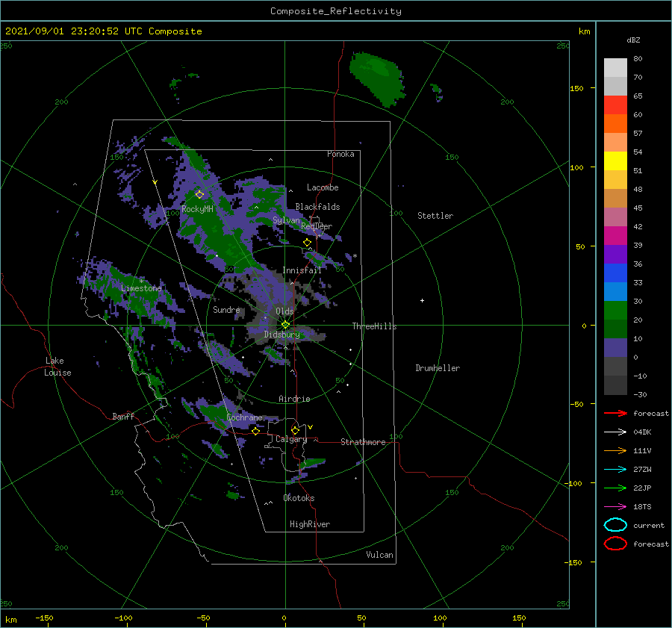
Task: Select the Calgary label
Action: click(291, 439)
